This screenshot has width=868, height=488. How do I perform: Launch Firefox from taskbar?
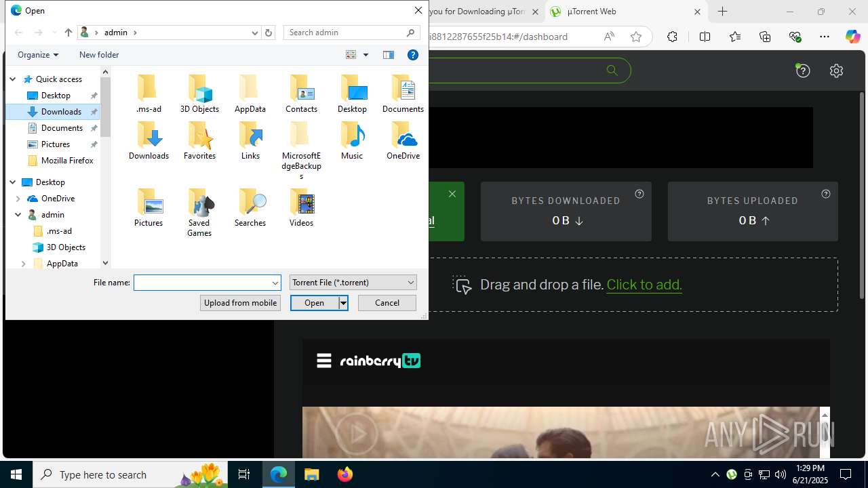[345, 474]
